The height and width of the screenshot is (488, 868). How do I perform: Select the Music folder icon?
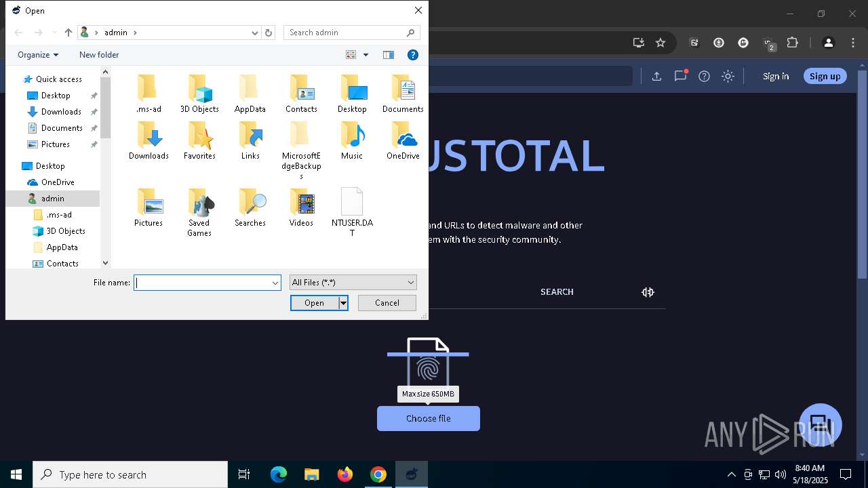pyautogui.click(x=352, y=135)
